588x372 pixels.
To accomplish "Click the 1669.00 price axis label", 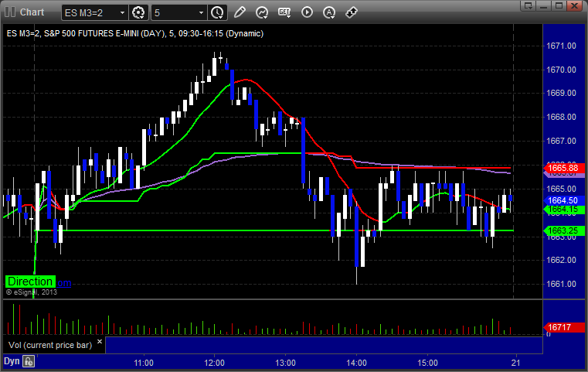I will click(561, 93).
